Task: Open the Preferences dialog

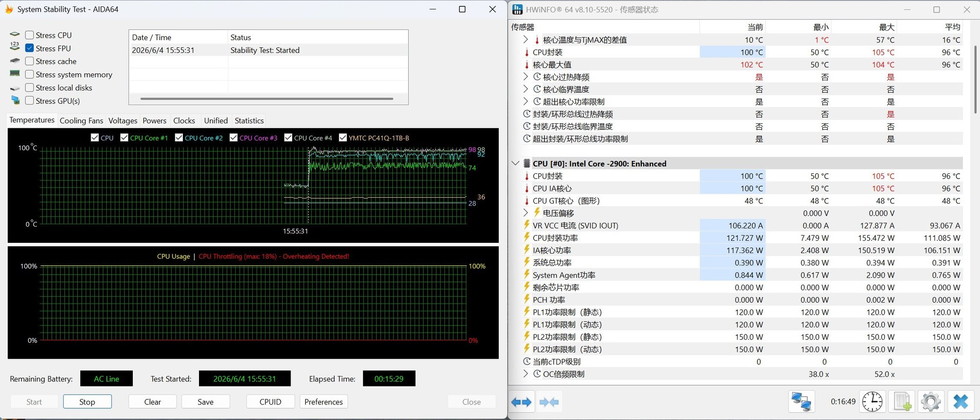Action: click(x=323, y=402)
